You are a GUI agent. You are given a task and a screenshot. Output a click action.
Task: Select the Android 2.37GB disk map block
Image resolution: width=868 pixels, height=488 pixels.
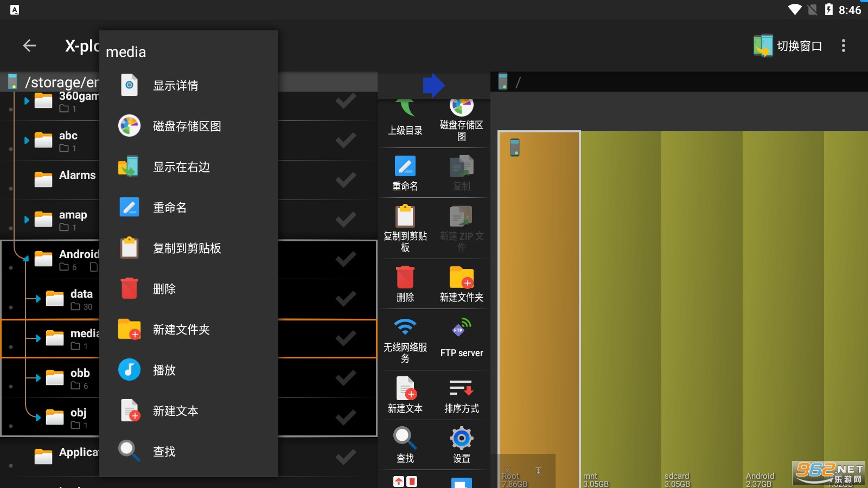click(783, 309)
